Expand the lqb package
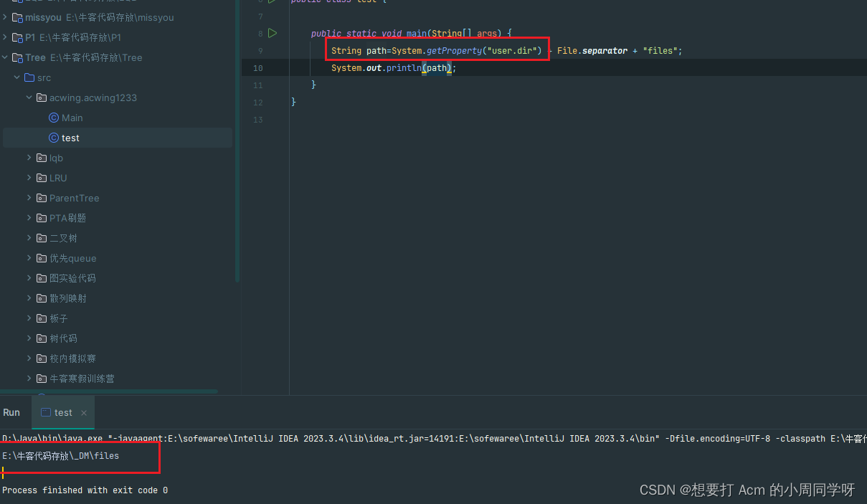 [x=29, y=158]
